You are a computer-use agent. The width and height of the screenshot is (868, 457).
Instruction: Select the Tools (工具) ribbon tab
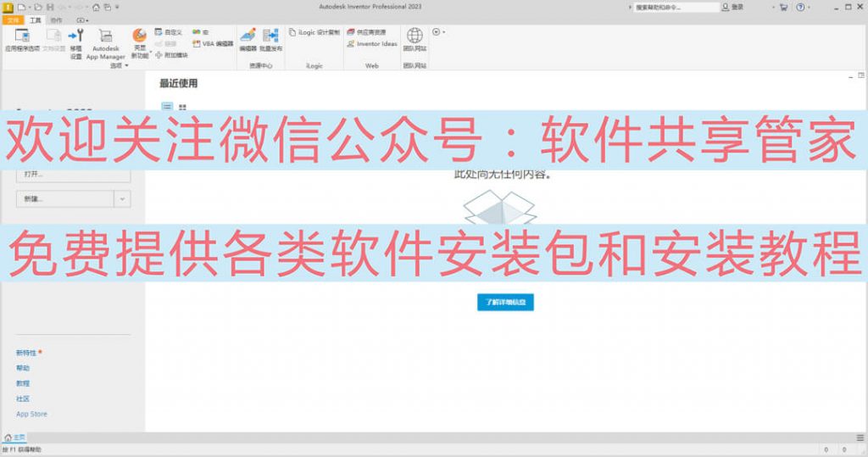(36, 20)
